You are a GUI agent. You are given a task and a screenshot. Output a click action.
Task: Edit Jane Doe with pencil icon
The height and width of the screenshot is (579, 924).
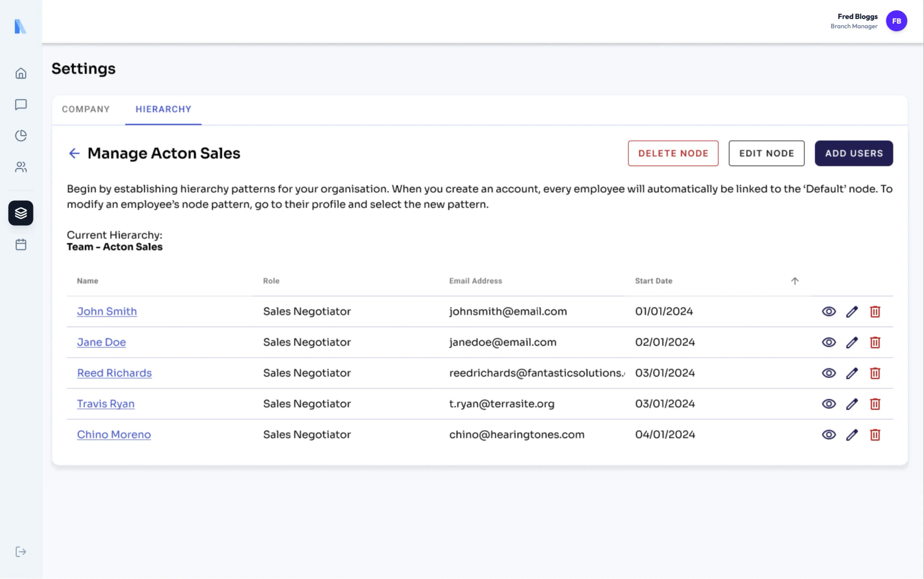click(x=852, y=342)
